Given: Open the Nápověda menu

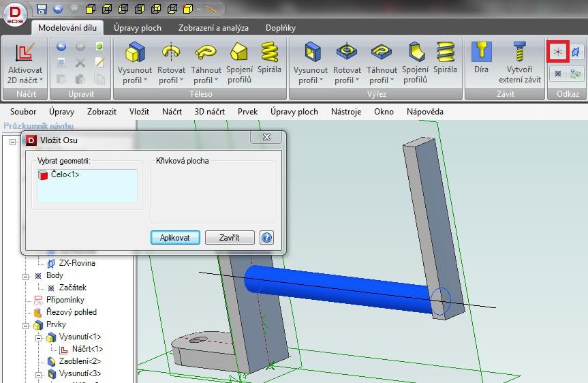Looking at the screenshot, I should click(425, 111).
